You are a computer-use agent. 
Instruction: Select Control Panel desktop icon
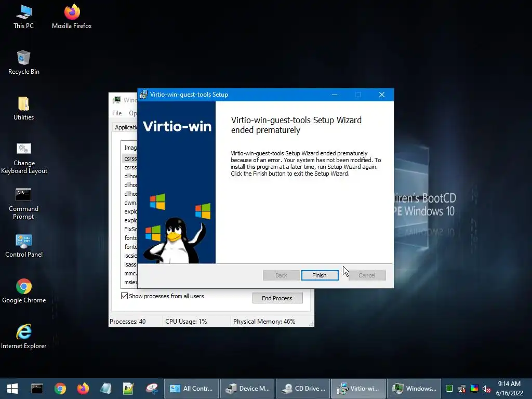[24, 246]
